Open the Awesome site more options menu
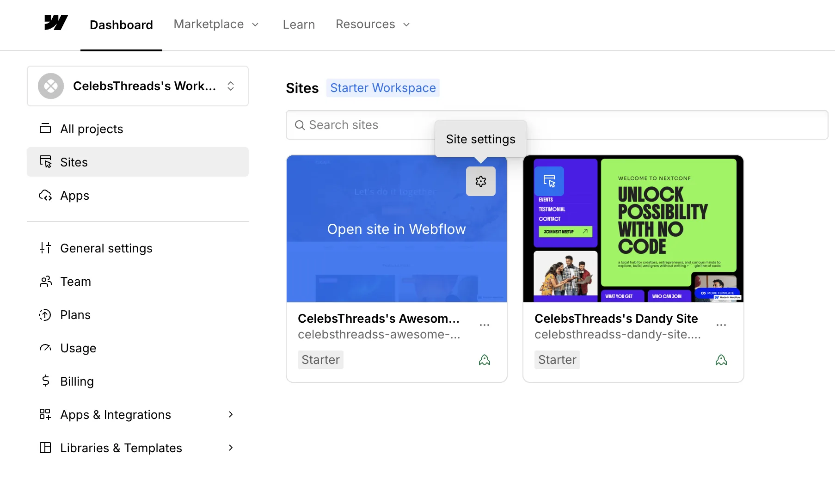 coord(485,325)
